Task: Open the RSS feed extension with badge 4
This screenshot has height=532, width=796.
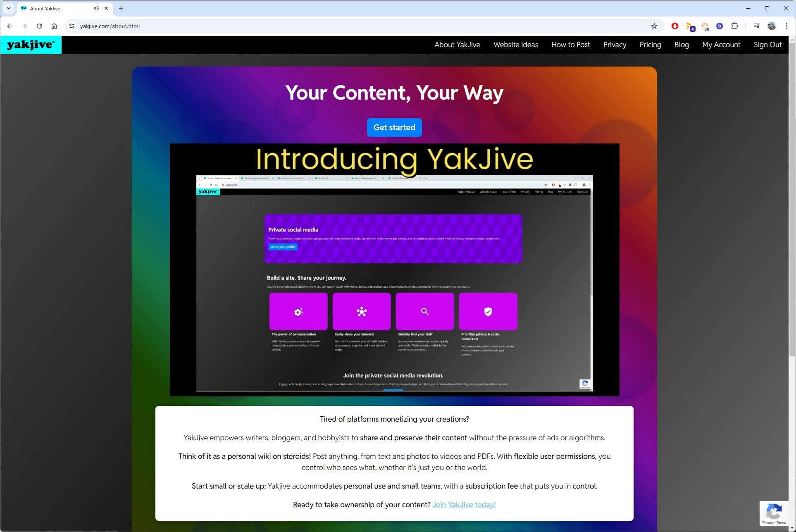Action: pyautogui.click(x=690, y=26)
